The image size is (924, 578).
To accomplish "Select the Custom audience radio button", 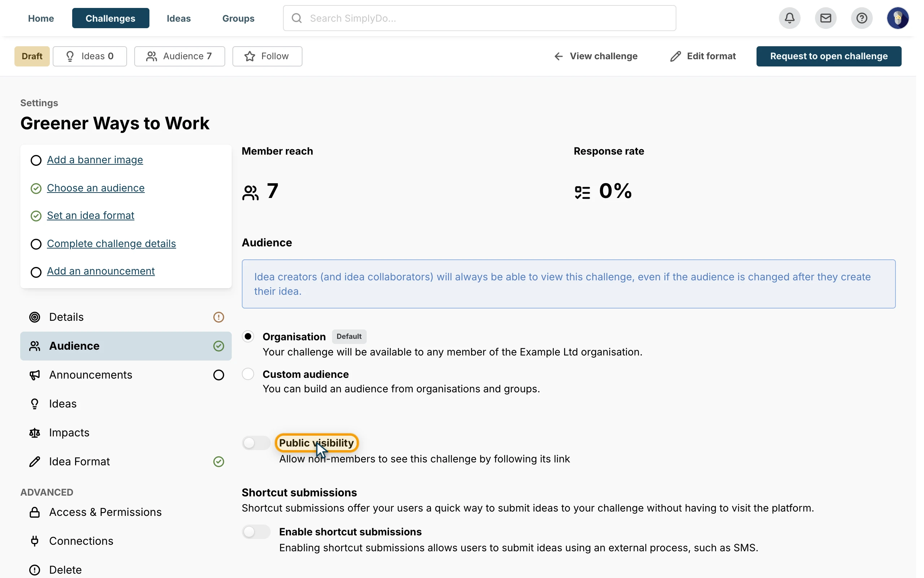I will (x=248, y=374).
